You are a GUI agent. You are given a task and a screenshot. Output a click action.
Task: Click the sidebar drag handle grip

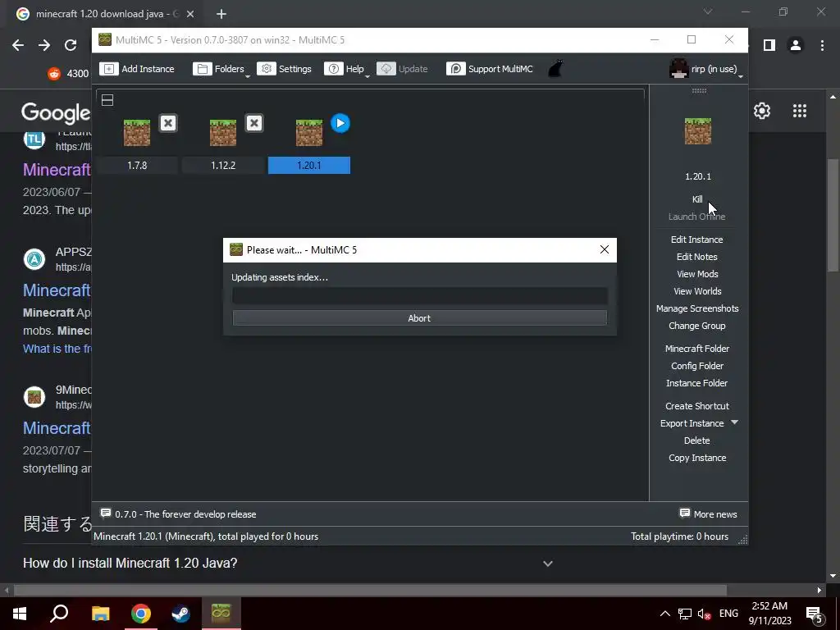click(699, 90)
